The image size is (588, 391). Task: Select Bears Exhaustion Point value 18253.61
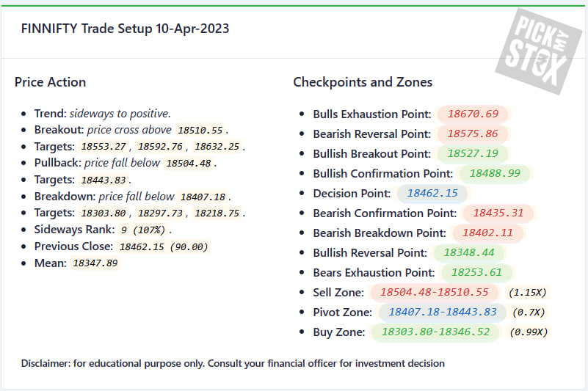[x=476, y=273]
